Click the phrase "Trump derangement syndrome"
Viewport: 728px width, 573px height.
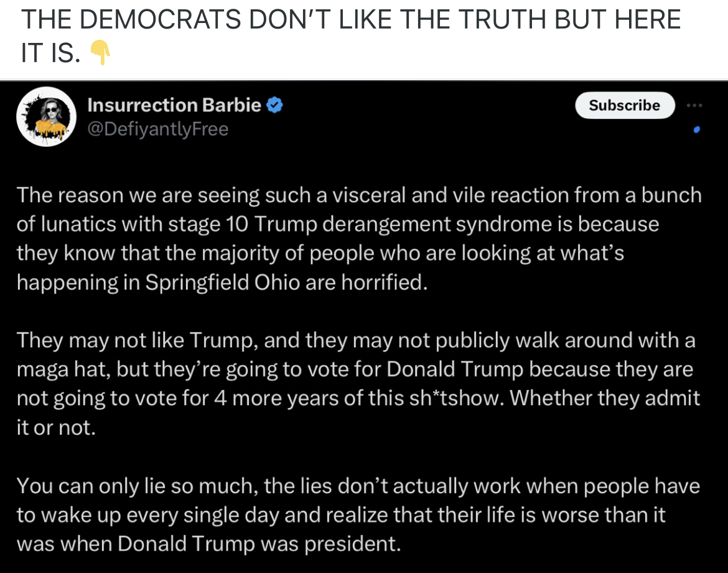point(376,224)
